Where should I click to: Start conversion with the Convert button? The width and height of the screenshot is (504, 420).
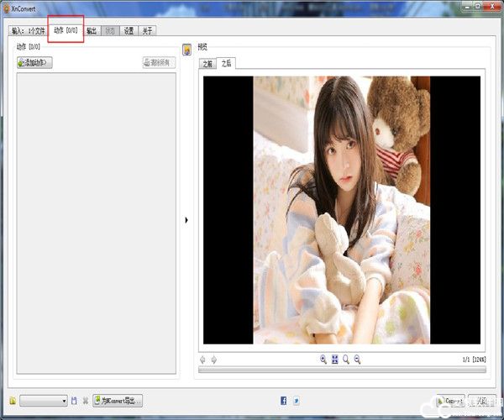(x=450, y=401)
